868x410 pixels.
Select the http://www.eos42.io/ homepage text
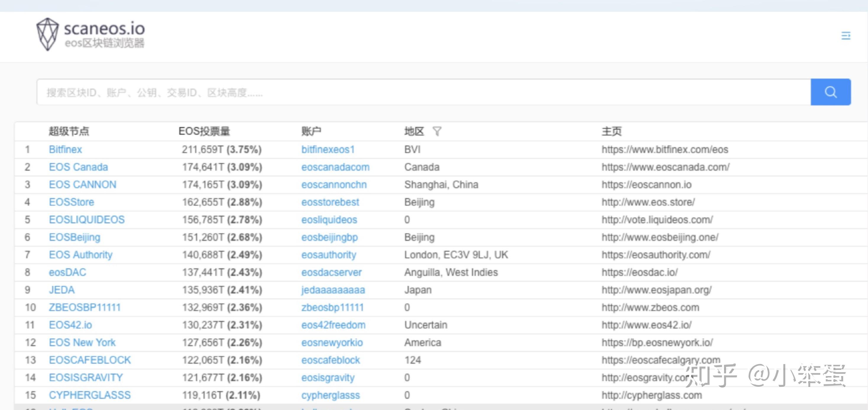tap(647, 325)
